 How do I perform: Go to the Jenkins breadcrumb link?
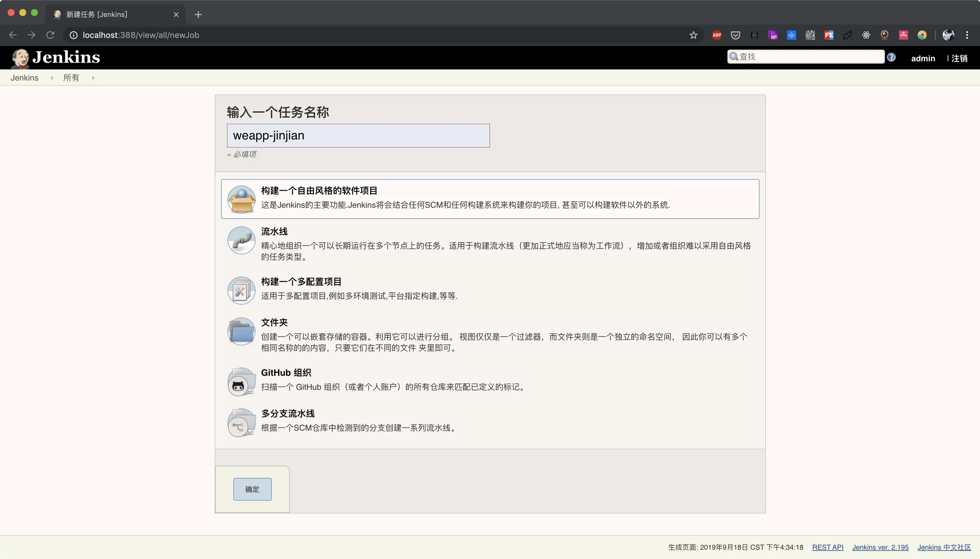pos(25,78)
